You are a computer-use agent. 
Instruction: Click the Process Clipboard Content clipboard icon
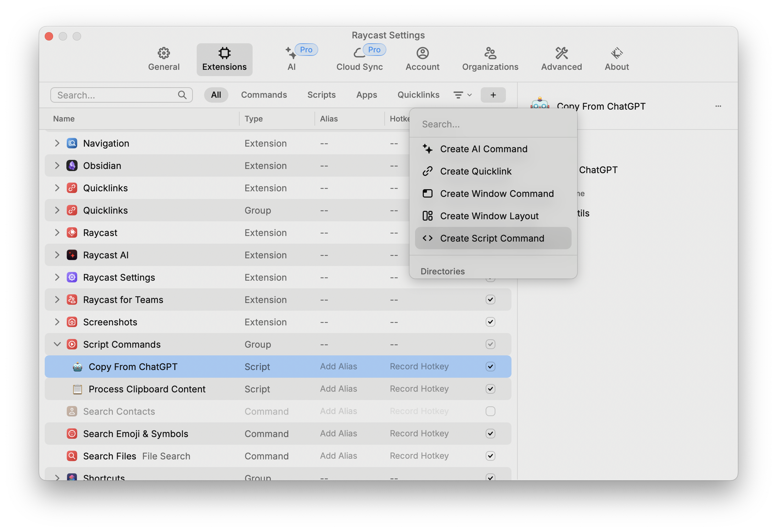pyautogui.click(x=78, y=389)
